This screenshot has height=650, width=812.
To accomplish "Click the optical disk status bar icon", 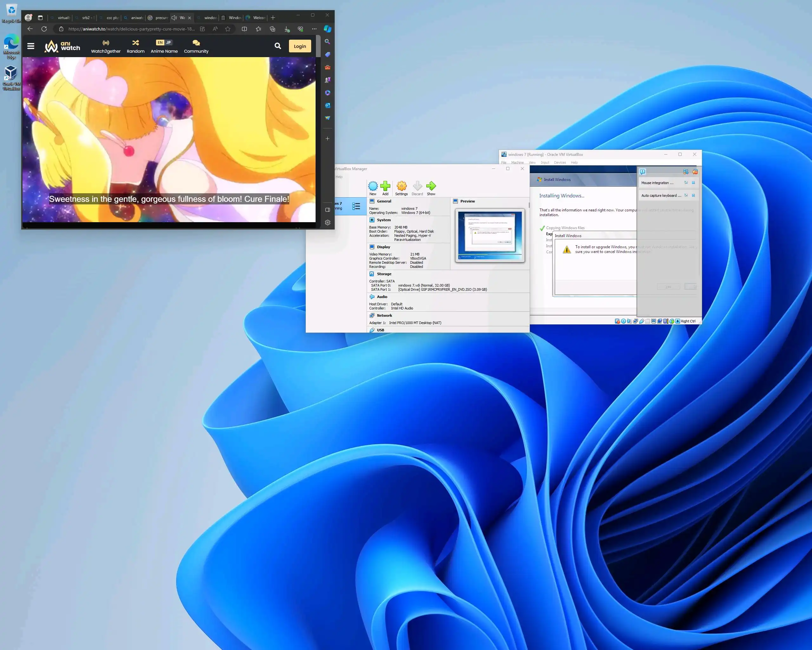I will click(623, 321).
